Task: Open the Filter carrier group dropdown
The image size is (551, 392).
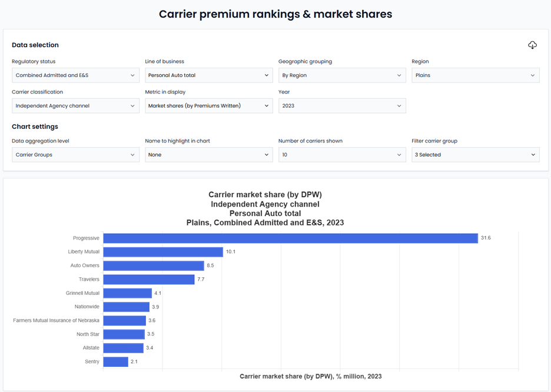Action: click(476, 155)
